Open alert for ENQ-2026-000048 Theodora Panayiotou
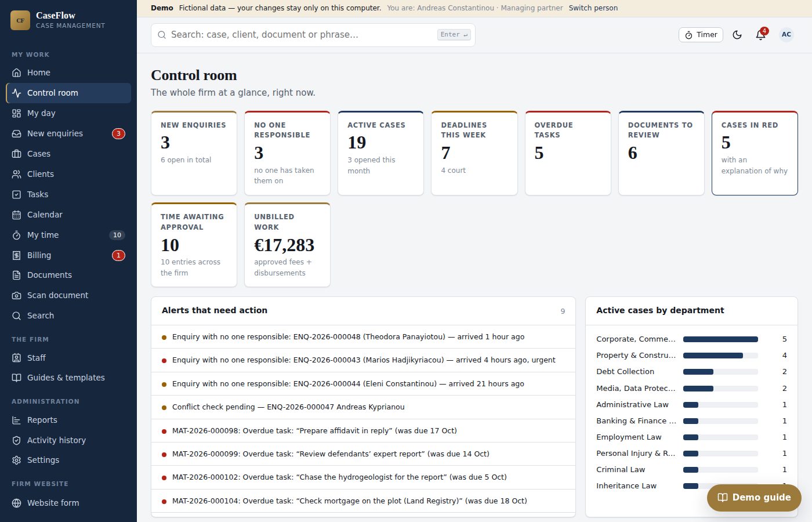 click(363, 337)
